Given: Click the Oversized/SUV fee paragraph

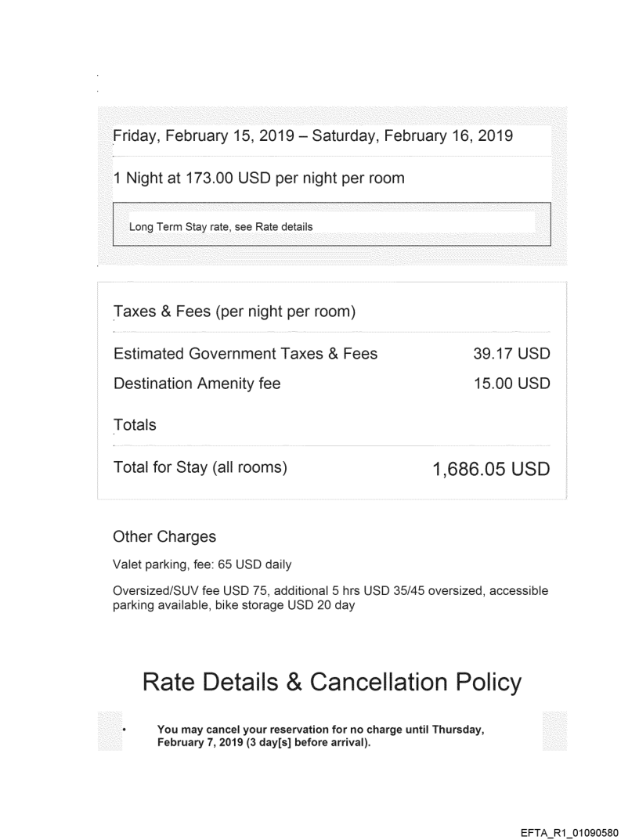Looking at the screenshot, I should tap(329, 597).
